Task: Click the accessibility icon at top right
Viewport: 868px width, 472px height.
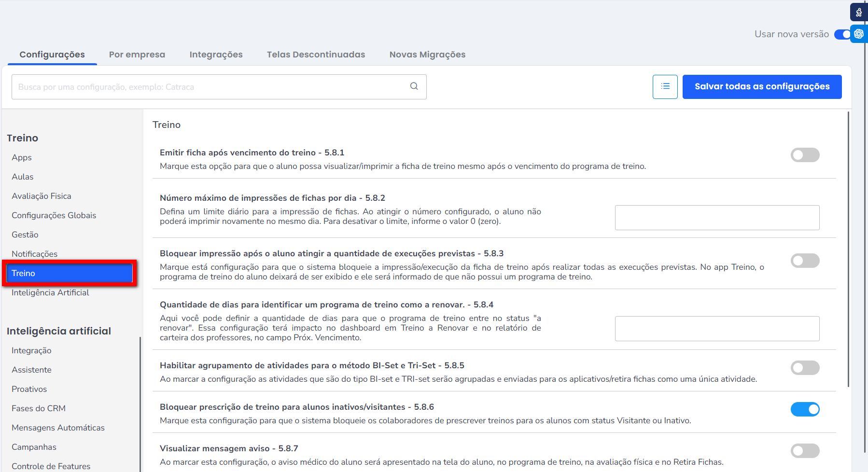Action: coord(859,13)
